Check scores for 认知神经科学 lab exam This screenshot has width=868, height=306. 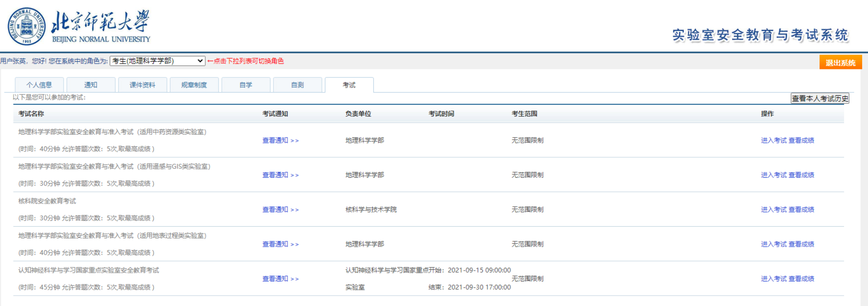801,279
